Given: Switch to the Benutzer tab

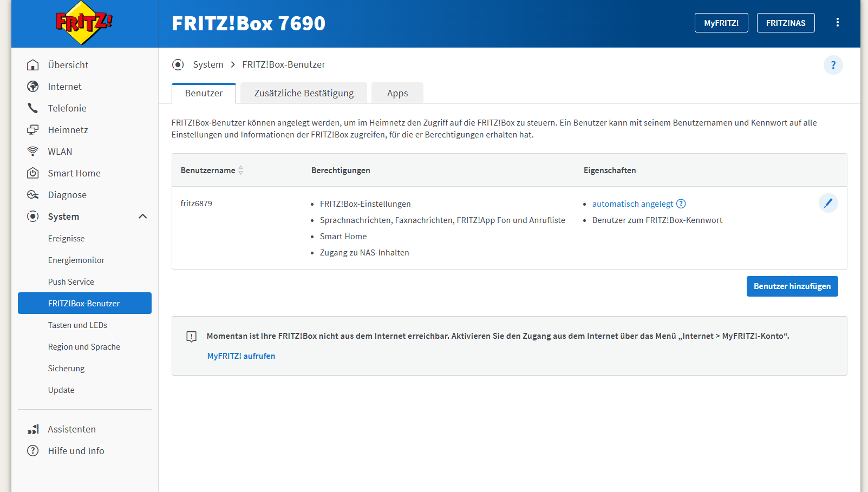Looking at the screenshot, I should [204, 93].
